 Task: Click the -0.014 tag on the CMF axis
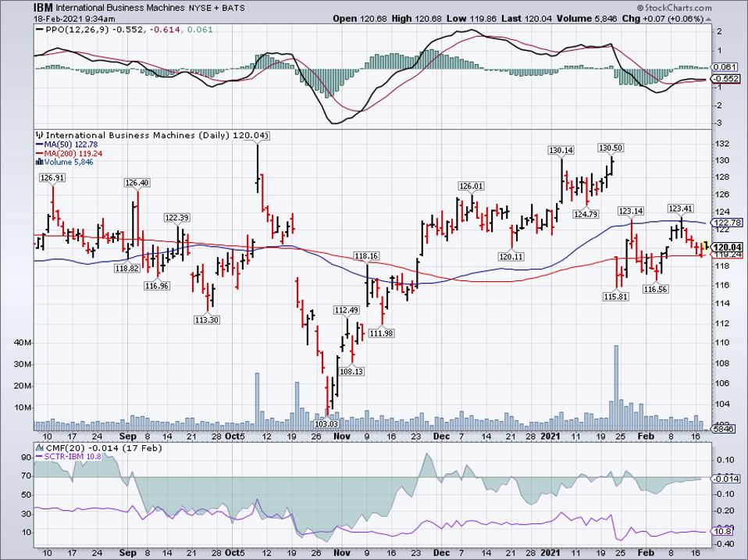726,479
